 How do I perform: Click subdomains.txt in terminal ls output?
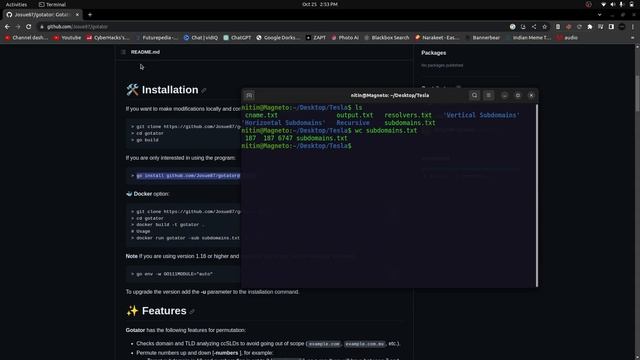point(410,123)
